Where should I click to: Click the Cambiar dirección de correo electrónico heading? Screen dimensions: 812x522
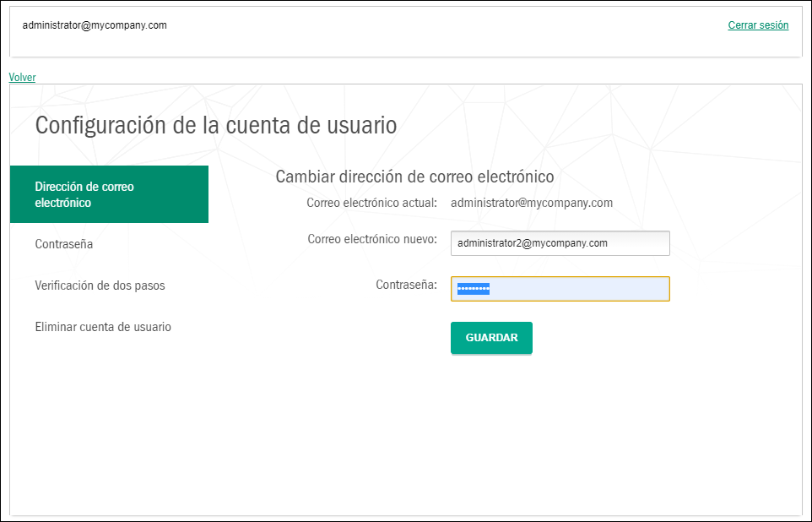[x=414, y=177]
